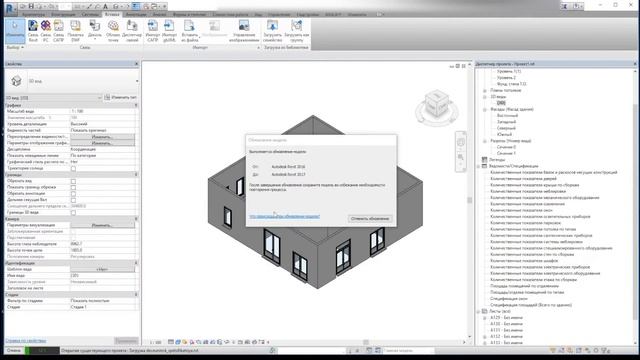Click Save icon in quick access toolbar
This screenshot has height=360, width=640.
pos(31,6)
